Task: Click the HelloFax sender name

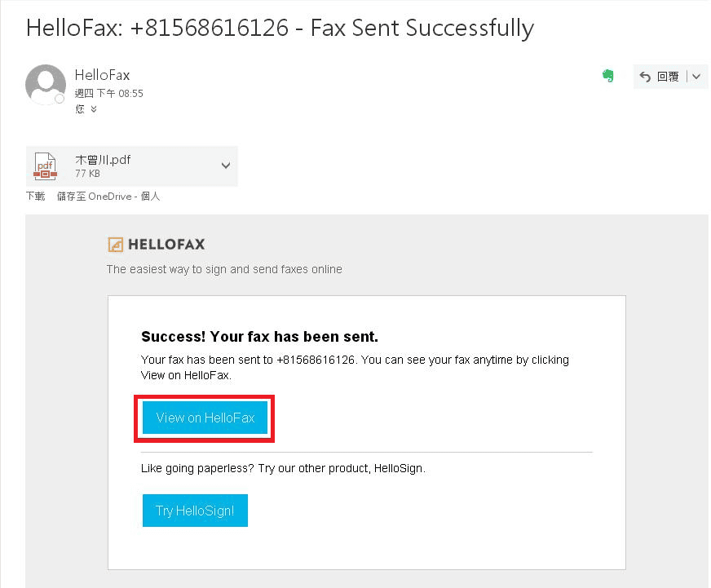Action: (102, 76)
